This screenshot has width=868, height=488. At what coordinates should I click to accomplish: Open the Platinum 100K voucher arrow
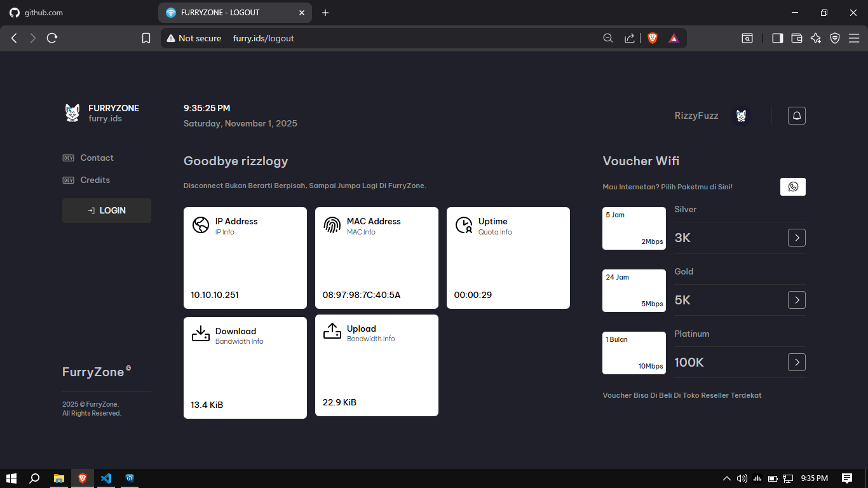796,362
